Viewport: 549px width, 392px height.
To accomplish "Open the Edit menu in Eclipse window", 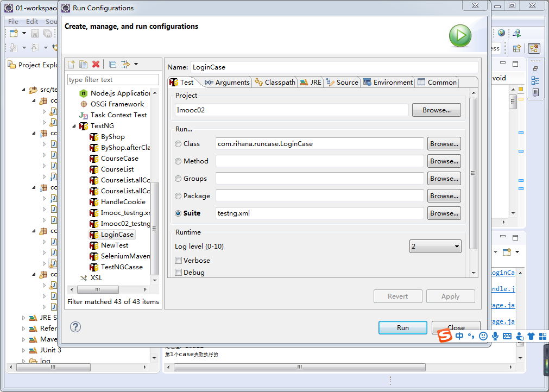I will (32, 22).
